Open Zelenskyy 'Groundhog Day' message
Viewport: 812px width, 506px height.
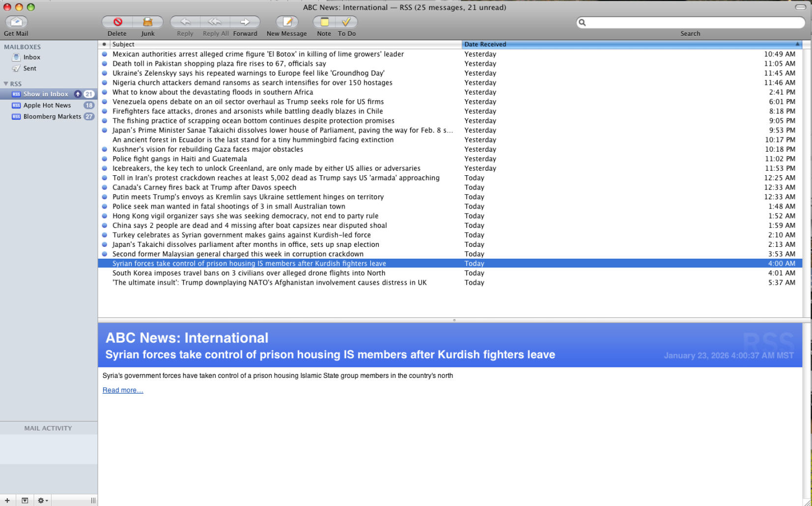coord(450,73)
